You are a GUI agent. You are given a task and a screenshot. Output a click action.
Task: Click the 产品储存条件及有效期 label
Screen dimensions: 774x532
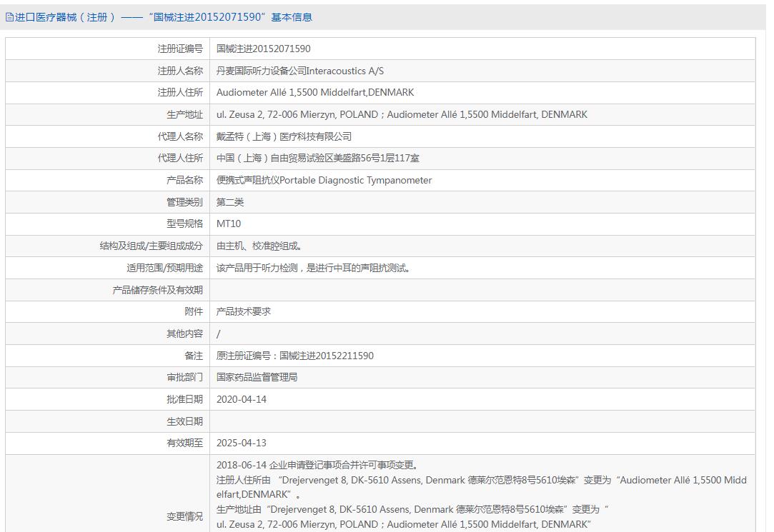click(157, 290)
